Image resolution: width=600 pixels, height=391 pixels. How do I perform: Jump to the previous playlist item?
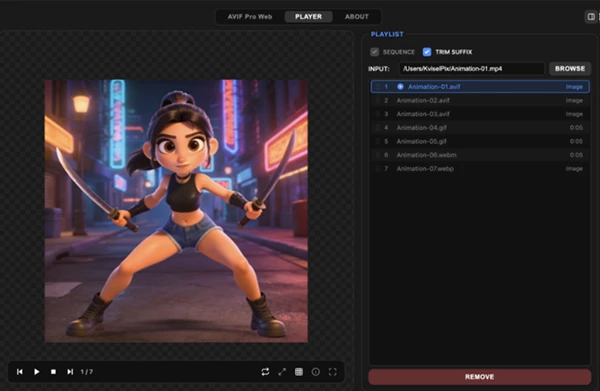click(20, 371)
